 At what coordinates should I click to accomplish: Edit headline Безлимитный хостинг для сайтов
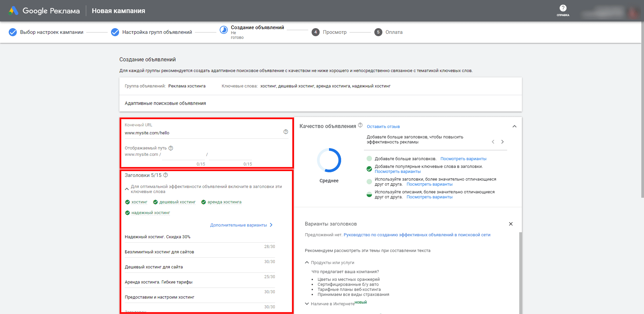pos(200,252)
